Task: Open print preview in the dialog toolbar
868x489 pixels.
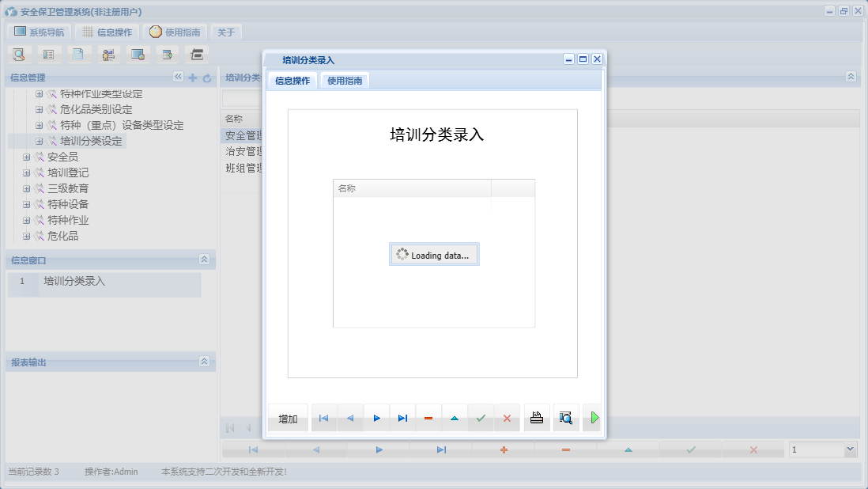Action: [566, 417]
